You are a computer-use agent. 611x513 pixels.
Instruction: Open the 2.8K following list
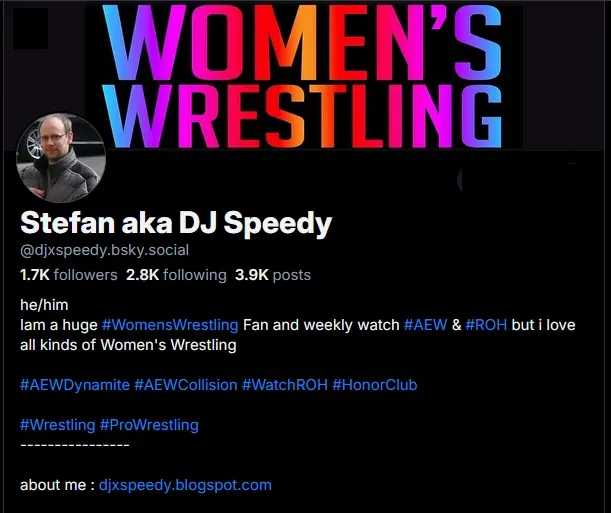(176, 275)
